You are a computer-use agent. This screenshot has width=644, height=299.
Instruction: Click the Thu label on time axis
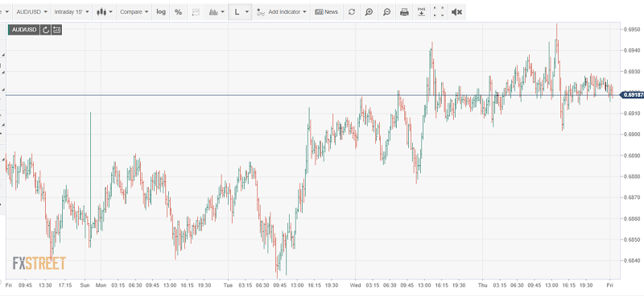tap(483, 285)
